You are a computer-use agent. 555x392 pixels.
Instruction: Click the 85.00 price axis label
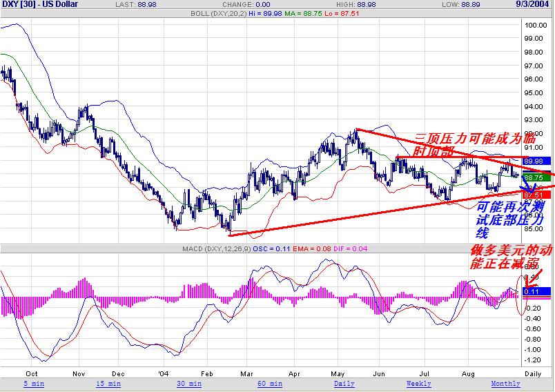click(x=534, y=229)
